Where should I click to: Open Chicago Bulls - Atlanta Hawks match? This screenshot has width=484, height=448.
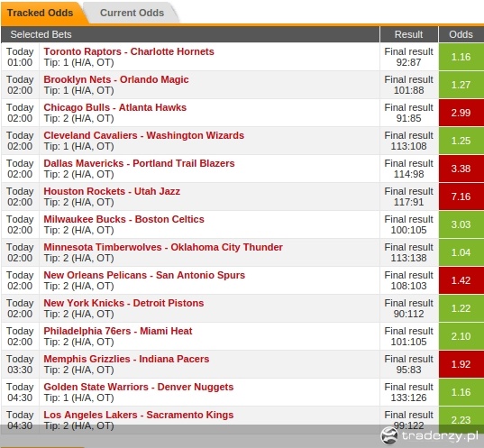click(x=114, y=107)
